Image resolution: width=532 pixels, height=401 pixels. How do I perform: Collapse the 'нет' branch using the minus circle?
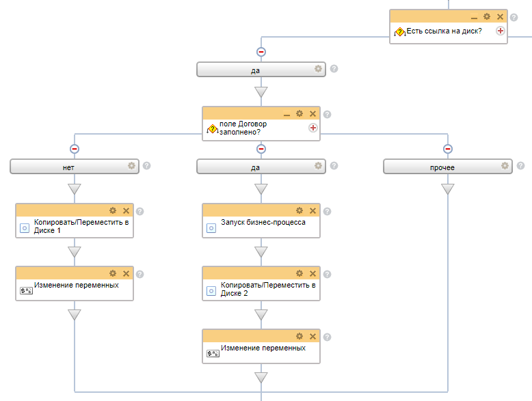(x=75, y=148)
